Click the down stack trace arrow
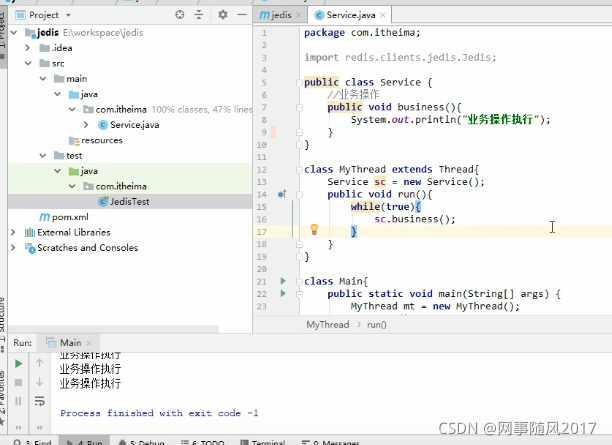612x445 pixels. tap(39, 382)
